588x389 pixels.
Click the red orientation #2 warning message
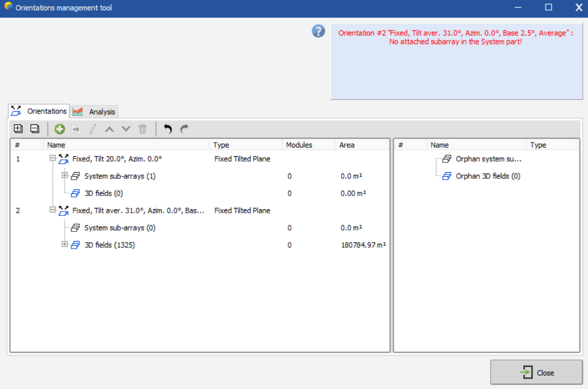[x=456, y=38]
